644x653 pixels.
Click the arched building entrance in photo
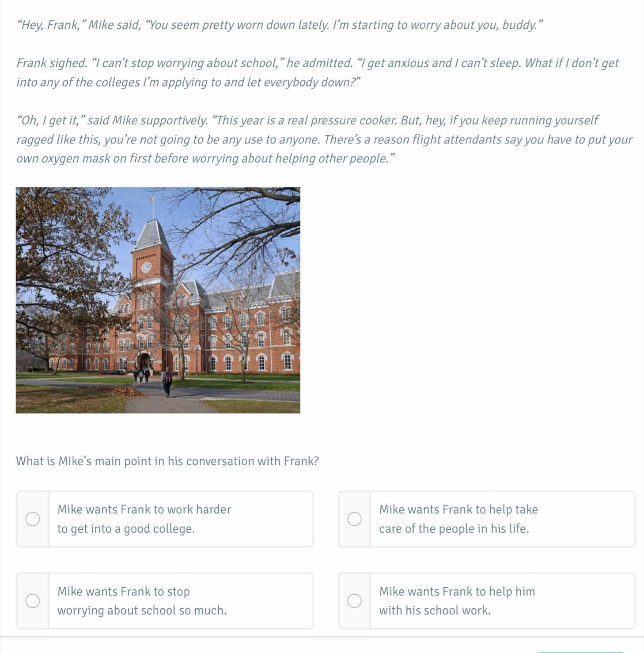click(144, 362)
